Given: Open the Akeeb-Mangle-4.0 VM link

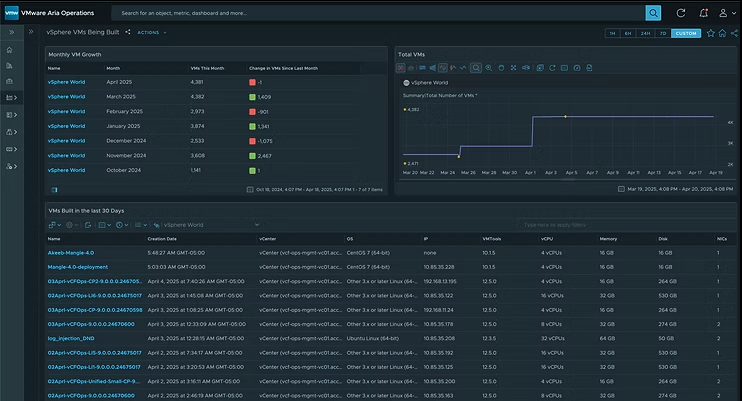Looking at the screenshot, I should [71, 253].
